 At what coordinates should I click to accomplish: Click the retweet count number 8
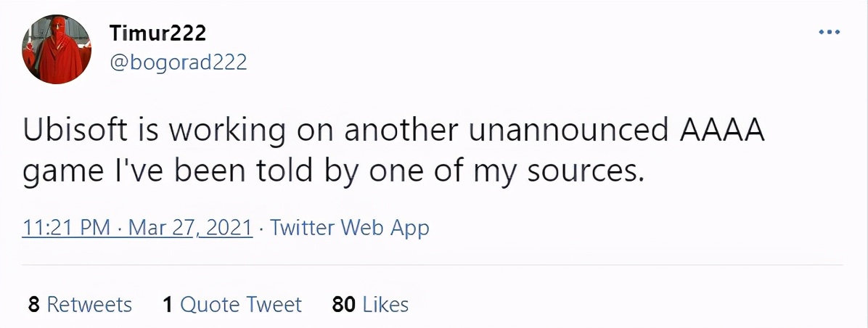33,304
